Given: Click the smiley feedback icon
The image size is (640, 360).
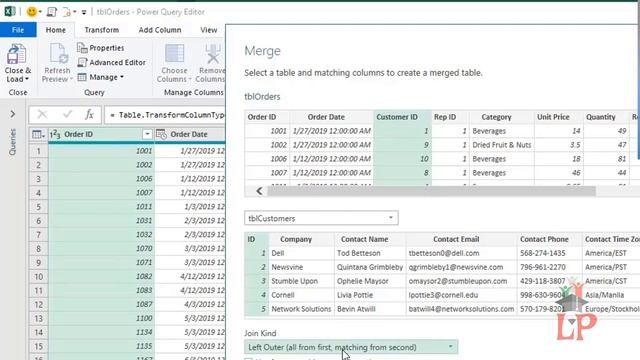Looking at the screenshot, I should tap(31, 12).
